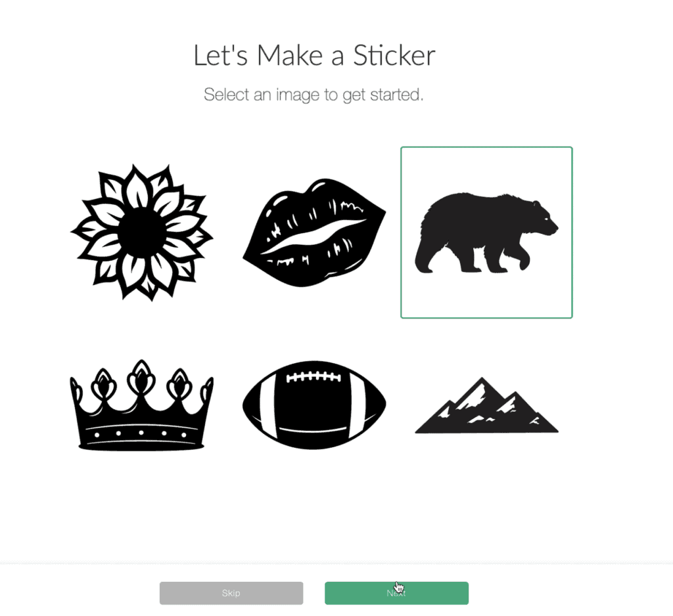Click a sunflower petal in the first image
The width and height of the screenshot is (673, 616).
(137, 187)
